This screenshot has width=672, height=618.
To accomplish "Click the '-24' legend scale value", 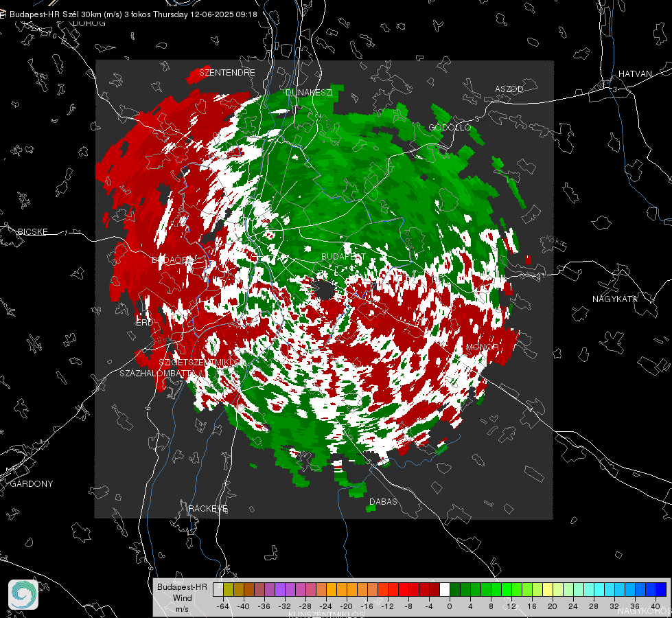I will click(x=326, y=606).
